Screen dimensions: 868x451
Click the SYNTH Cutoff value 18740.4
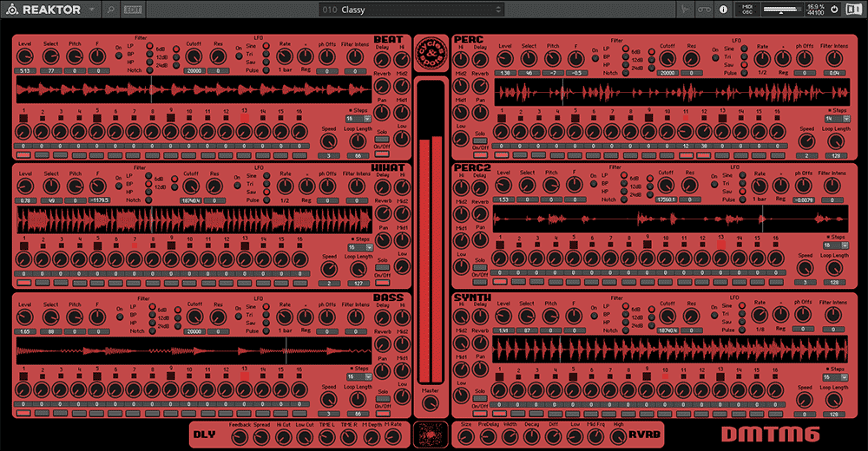[667, 330]
